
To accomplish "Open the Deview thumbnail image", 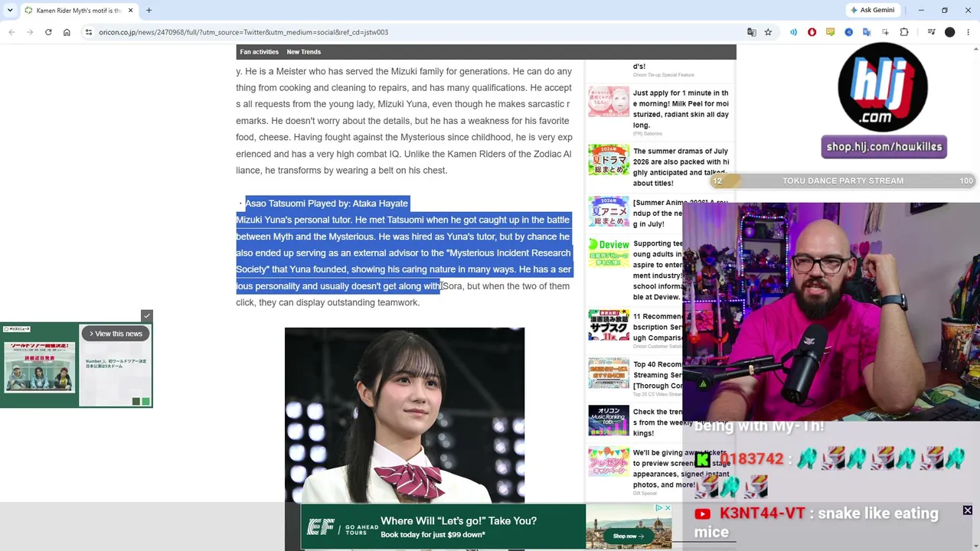I will click(x=609, y=253).
